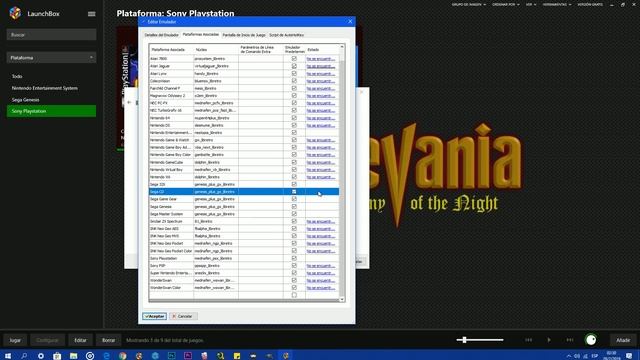Open Windows taskbar search
Image resolution: width=640 pixels, height=360 pixels.
[x=24, y=356]
